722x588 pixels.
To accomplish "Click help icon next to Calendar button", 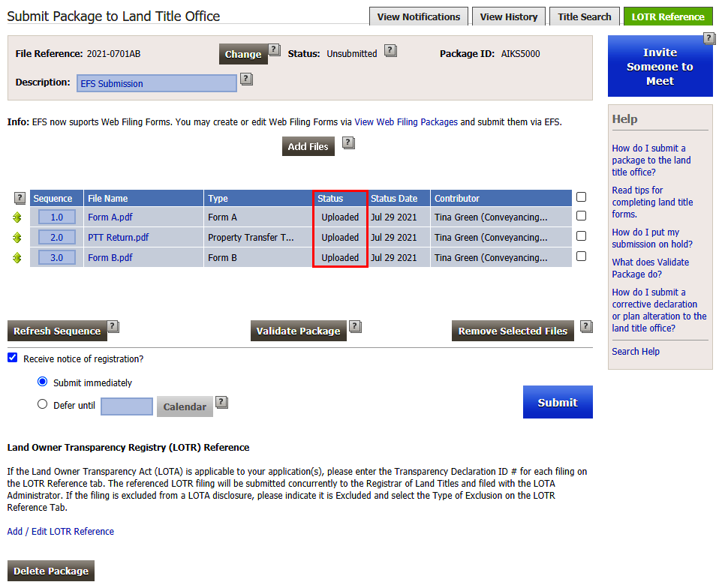I will point(221,403).
